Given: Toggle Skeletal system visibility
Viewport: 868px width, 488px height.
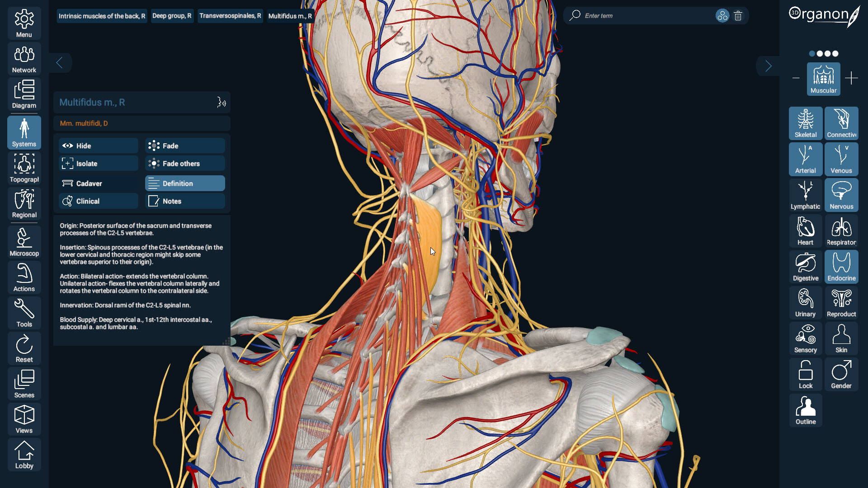Looking at the screenshot, I should (x=805, y=123).
